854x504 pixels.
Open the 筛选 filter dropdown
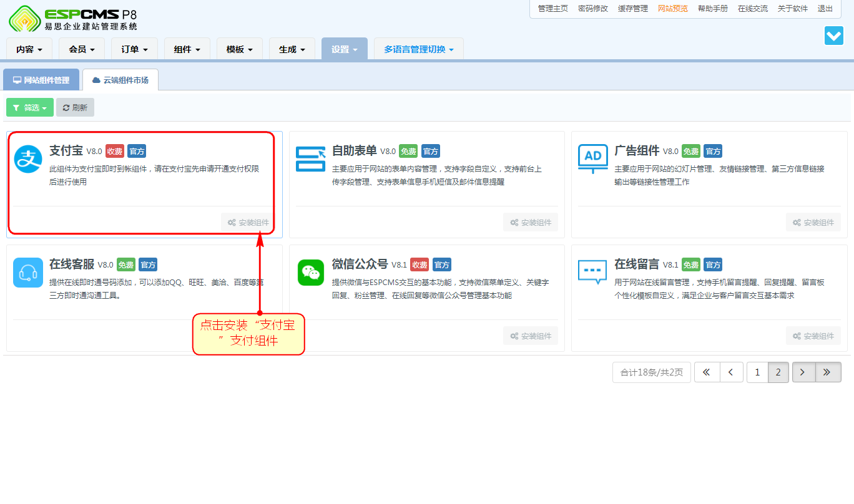pos(30,107)
